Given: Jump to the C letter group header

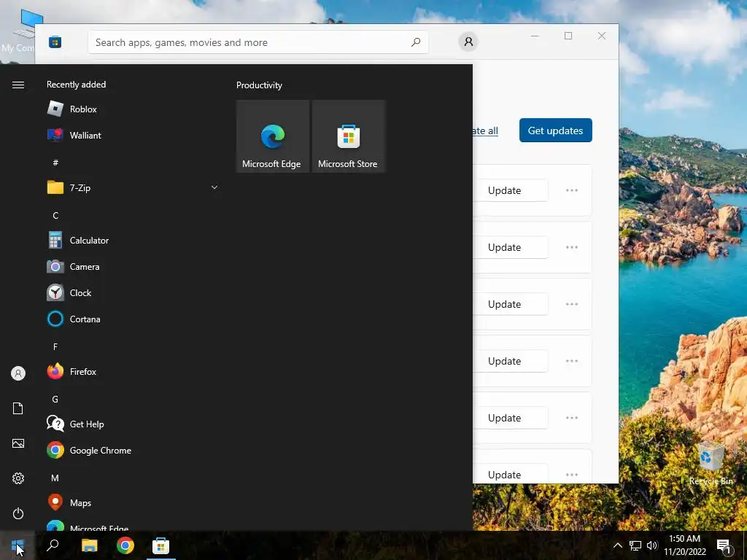Looking at the screenshot, I should click(55, 216).
